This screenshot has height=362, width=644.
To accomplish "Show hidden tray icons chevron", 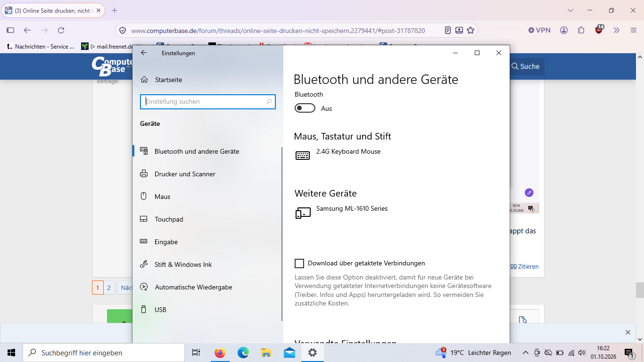I will tap(526, 353).
